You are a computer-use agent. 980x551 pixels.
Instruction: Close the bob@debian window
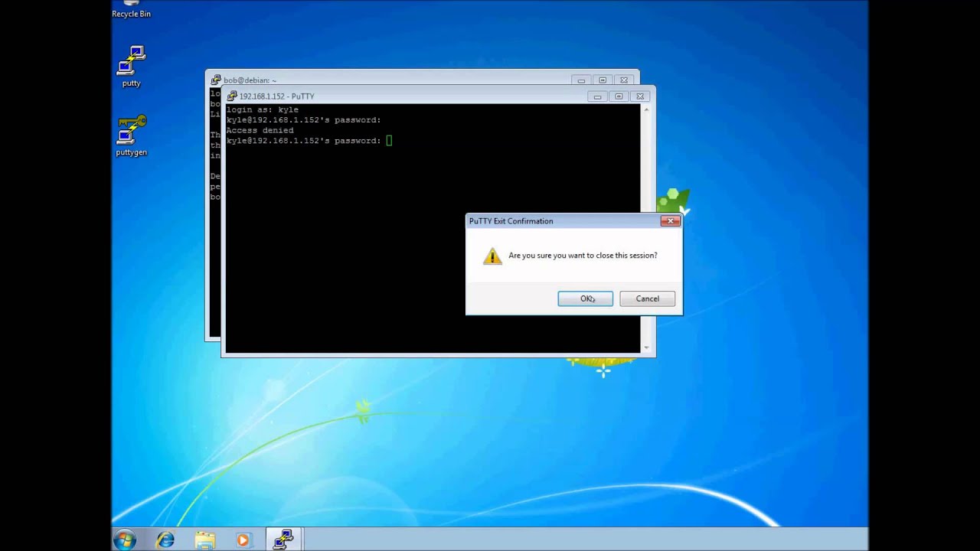point(624,80)
